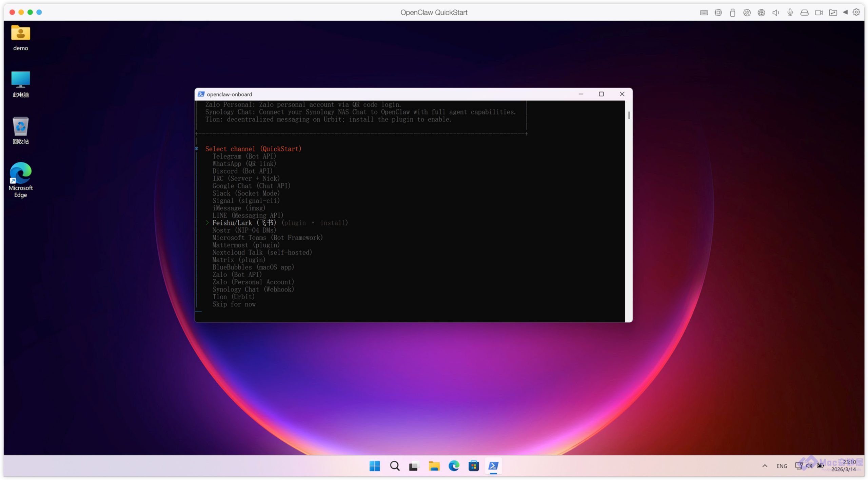Choose the Discord (Bot API) option
This screenshot has width=868, height=480.
click(242, 171)
